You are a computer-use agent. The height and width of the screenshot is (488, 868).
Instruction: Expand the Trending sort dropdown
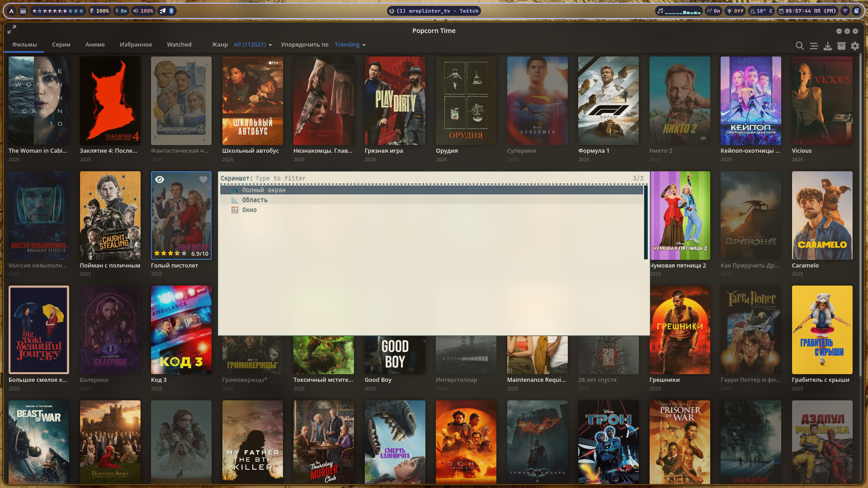pos(350,45)
